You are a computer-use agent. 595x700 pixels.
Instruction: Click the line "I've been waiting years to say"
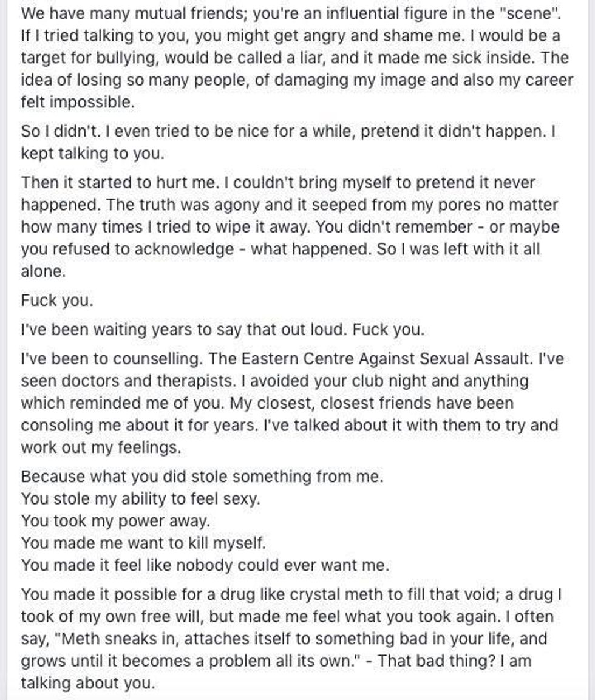click(222, 330)
